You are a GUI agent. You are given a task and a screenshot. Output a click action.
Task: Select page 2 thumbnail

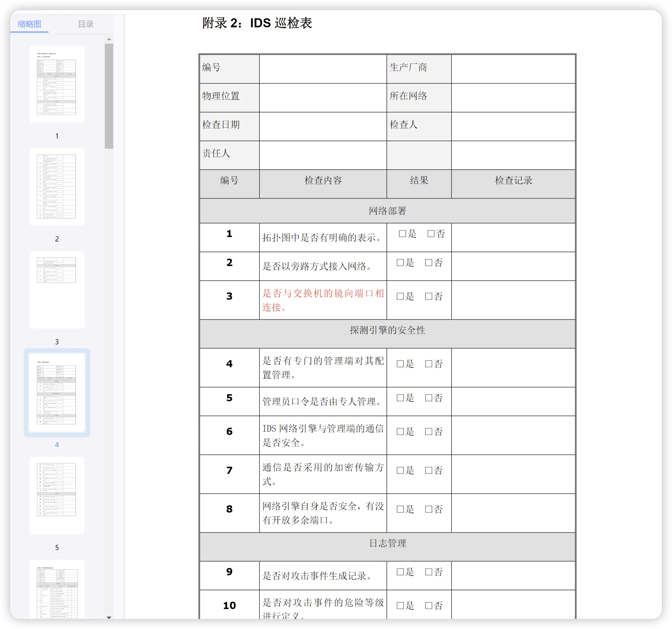pos(57,187)
